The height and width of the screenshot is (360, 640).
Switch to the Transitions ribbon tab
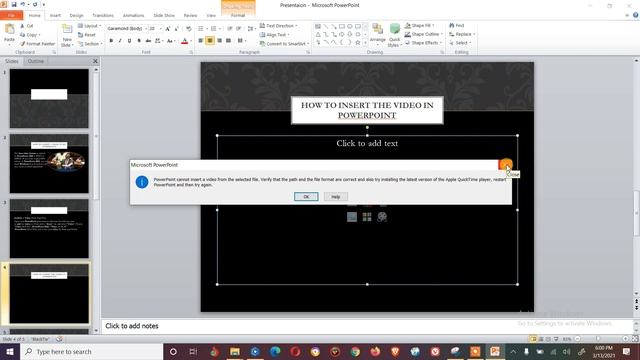coord(103,15)
